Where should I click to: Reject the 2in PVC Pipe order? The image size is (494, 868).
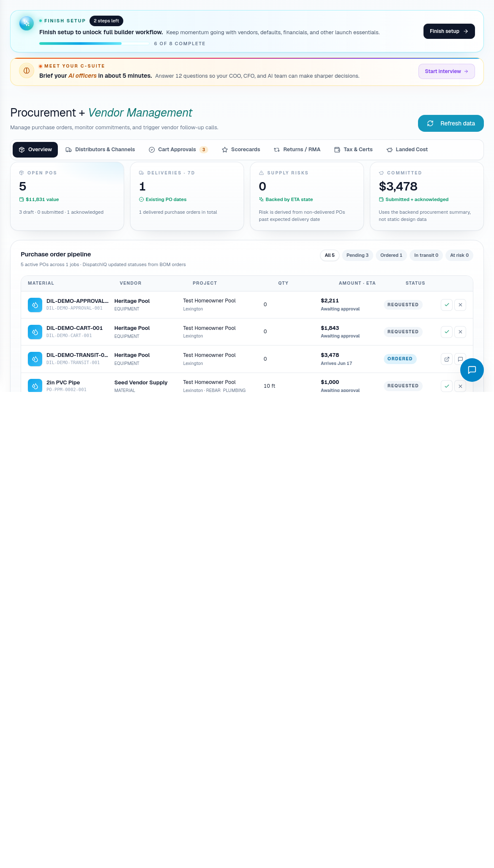click(460, 386)
